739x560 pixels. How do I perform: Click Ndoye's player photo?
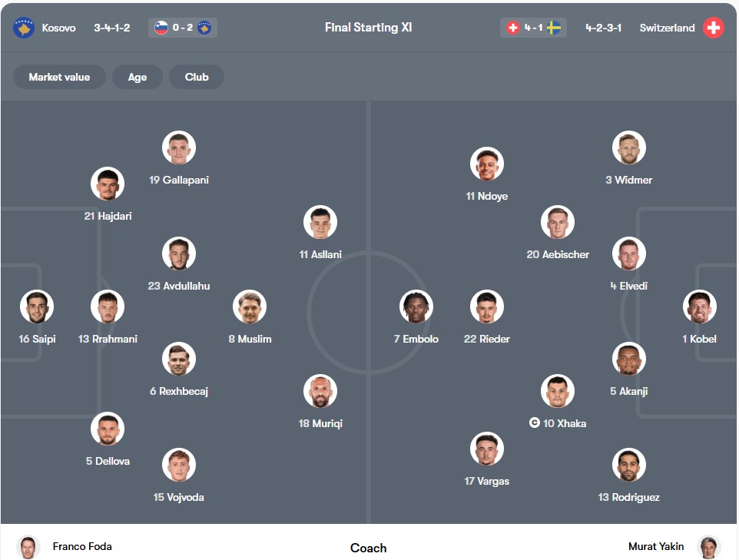click(487, 164)
